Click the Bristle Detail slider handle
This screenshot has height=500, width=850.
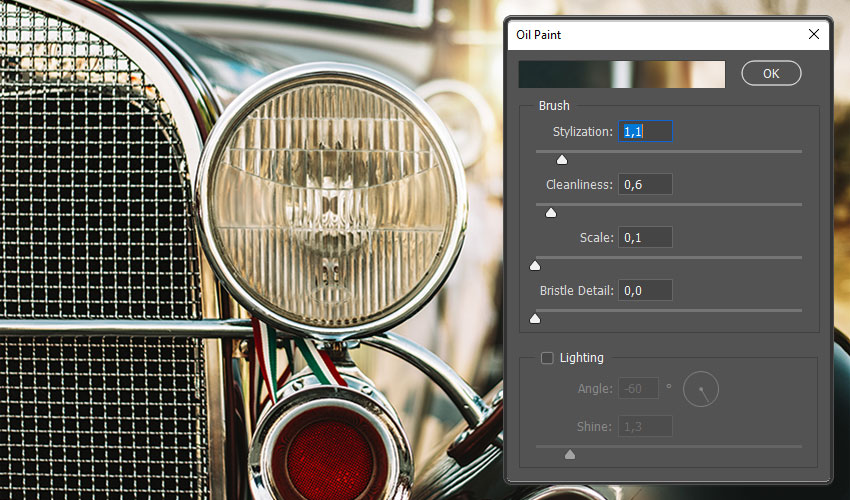(x=535, y=318)
